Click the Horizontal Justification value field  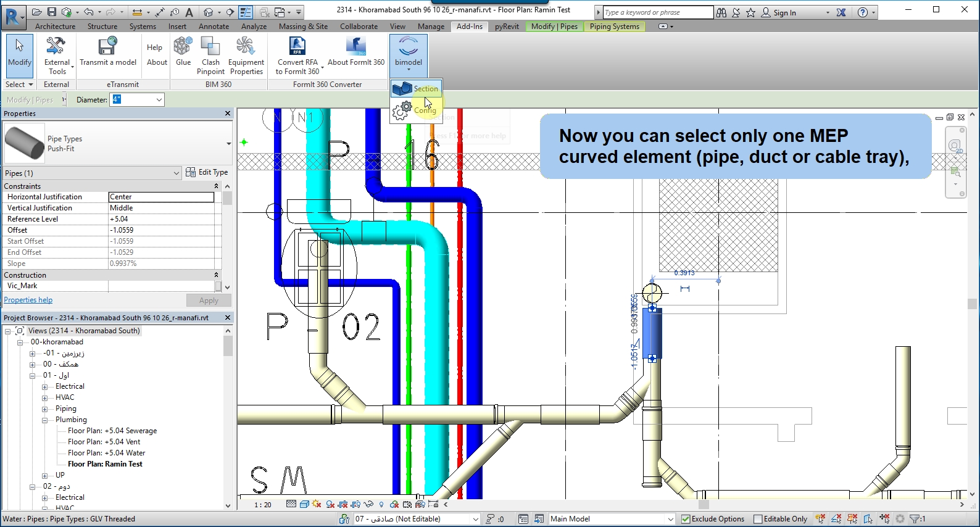(x=161, y=197)
